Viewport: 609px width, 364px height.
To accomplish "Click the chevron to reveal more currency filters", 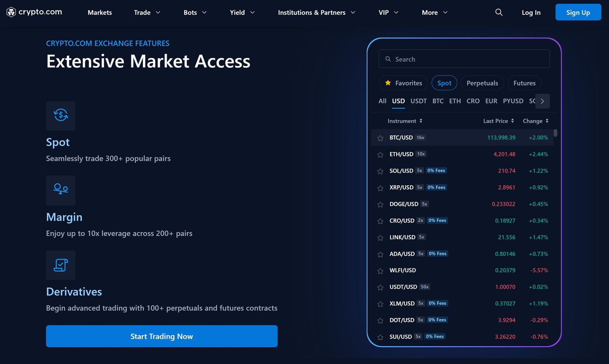I will 542,101.
